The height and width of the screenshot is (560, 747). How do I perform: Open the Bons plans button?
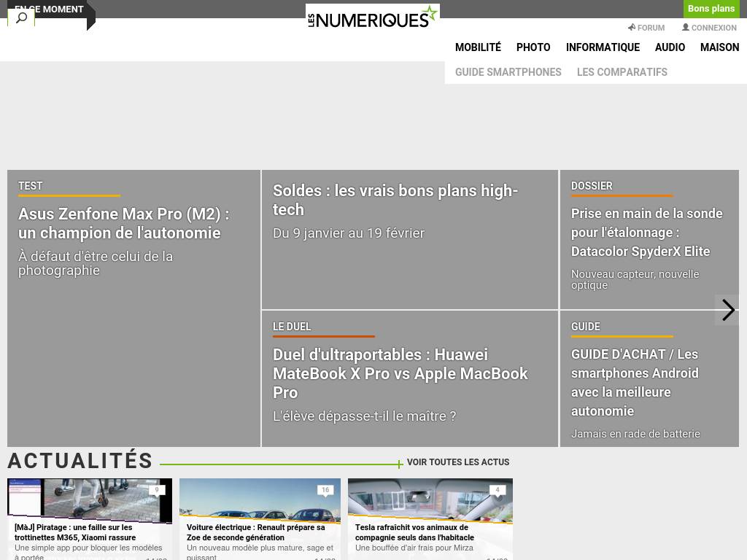point(711,9)
